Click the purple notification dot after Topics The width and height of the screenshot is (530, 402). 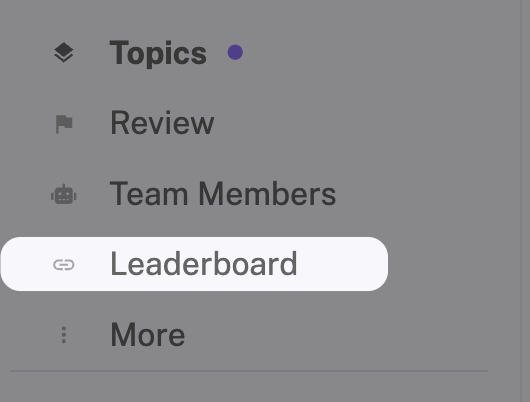tap(235, 52)
